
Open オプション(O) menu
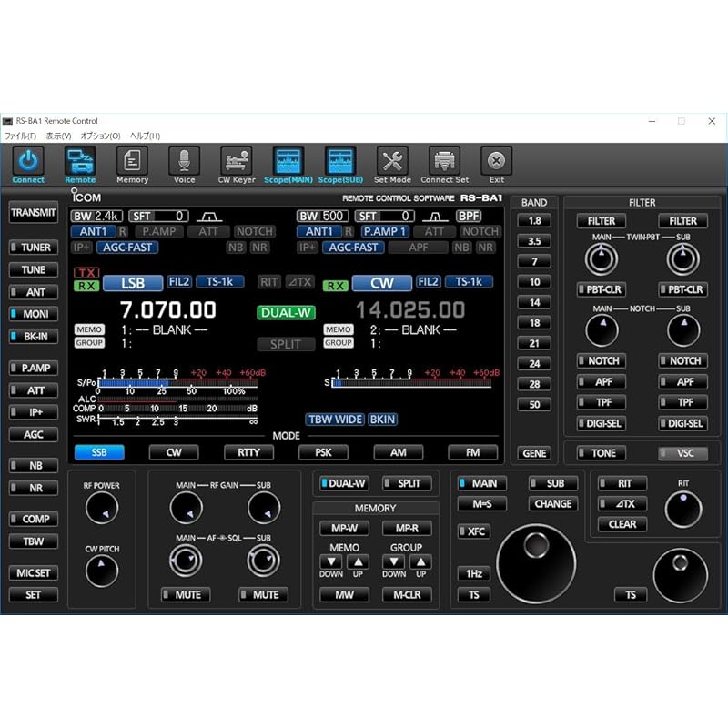click(100, 136)
